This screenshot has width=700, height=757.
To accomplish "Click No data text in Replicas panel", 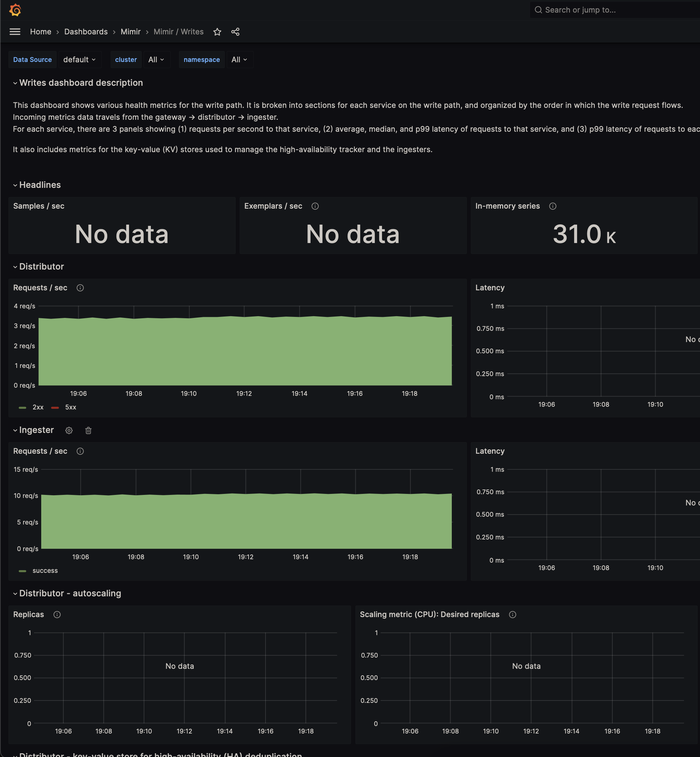I will (179, 666).
